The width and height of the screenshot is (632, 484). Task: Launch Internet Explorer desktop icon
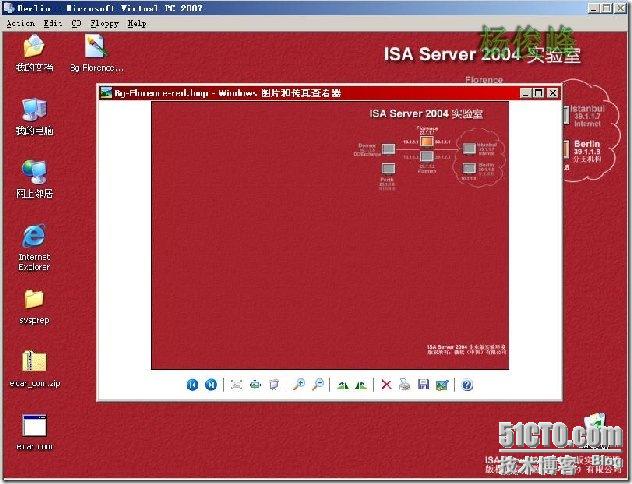point(34,247)
